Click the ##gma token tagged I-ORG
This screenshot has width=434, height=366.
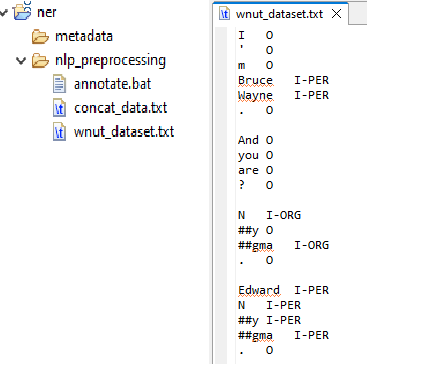point(255,245)
